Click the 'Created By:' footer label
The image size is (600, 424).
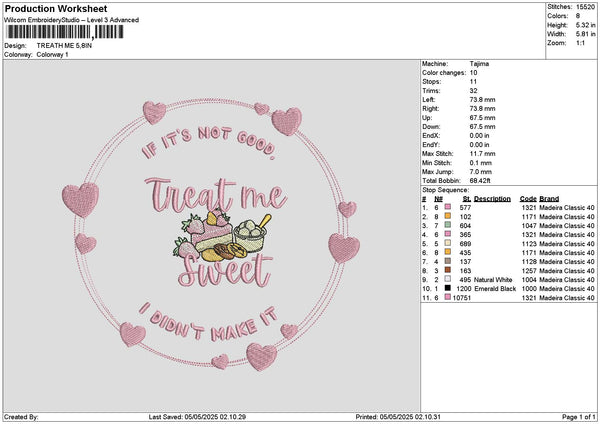click(x=21, y=417)
